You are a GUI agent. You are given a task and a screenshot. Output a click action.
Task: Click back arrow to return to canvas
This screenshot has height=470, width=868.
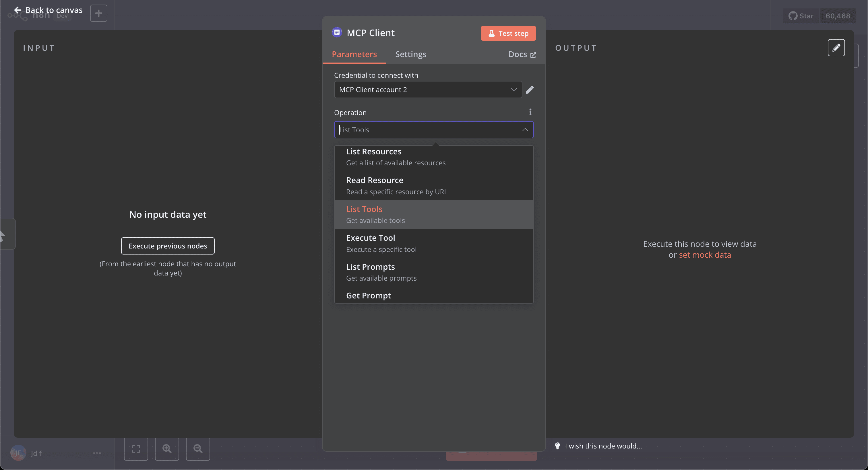coord(17,10)
